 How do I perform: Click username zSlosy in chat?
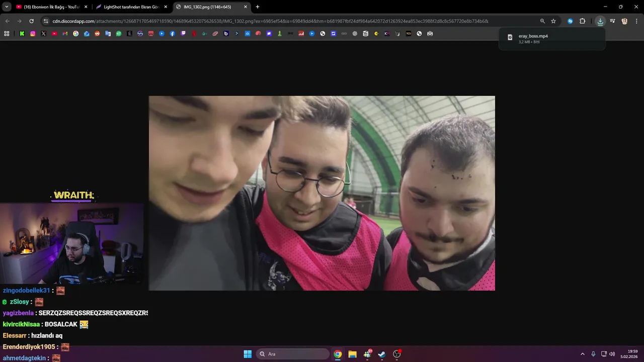point(19,302)
